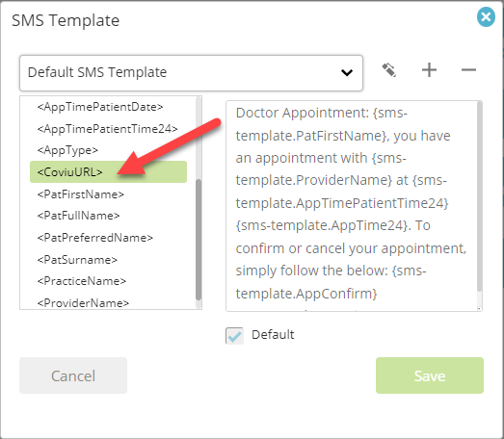Click the dropdown chevron arrow

point(347,73)
